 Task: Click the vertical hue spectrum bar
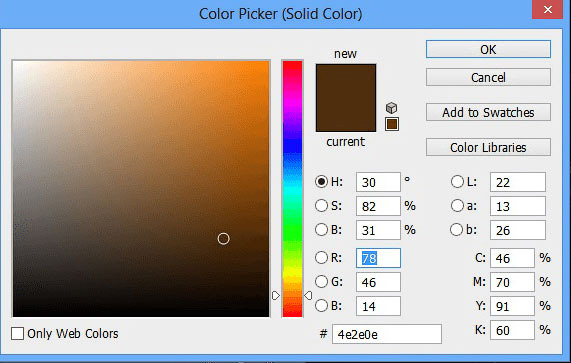click(292, 189)
